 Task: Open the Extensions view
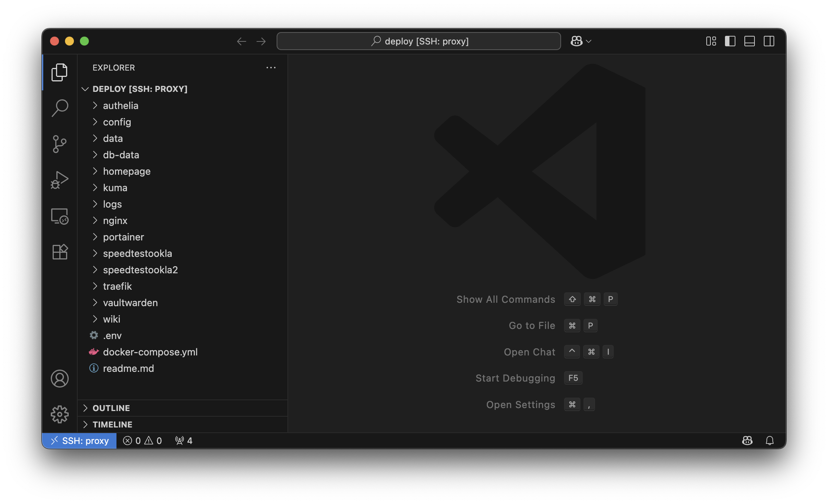pos(60,252)
